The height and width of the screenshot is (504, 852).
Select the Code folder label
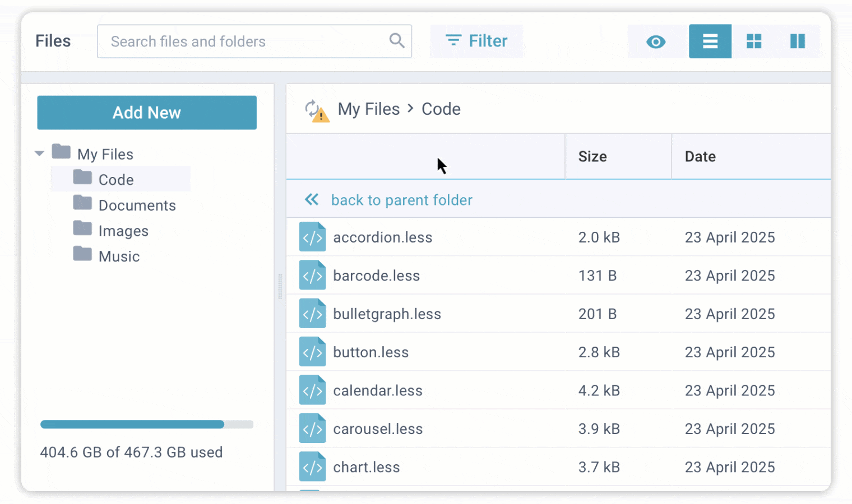[x=116, y=180]
